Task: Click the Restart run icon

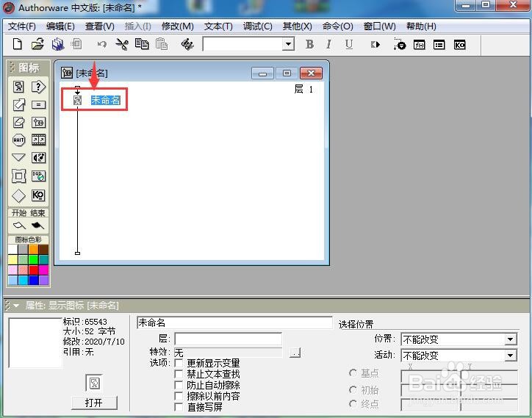Action: point(375,45)
